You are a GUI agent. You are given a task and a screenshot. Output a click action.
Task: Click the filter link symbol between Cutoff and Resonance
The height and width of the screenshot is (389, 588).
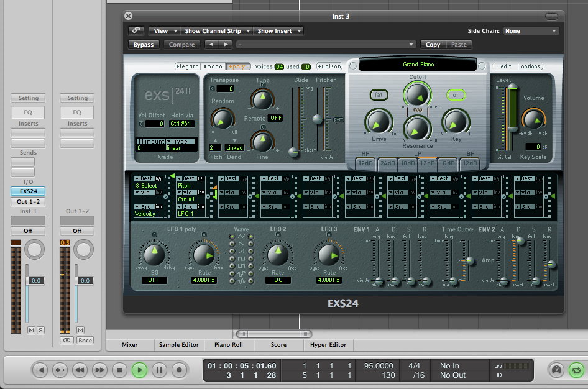pos(418,110)
